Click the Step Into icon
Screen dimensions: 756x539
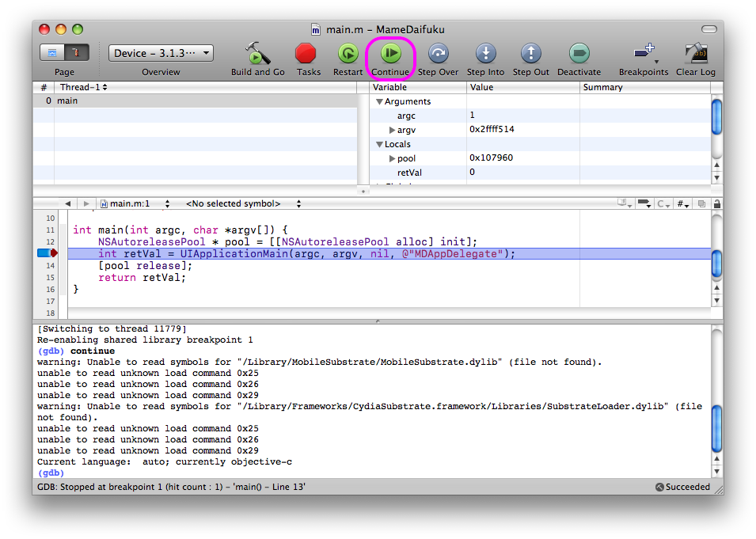485,54
